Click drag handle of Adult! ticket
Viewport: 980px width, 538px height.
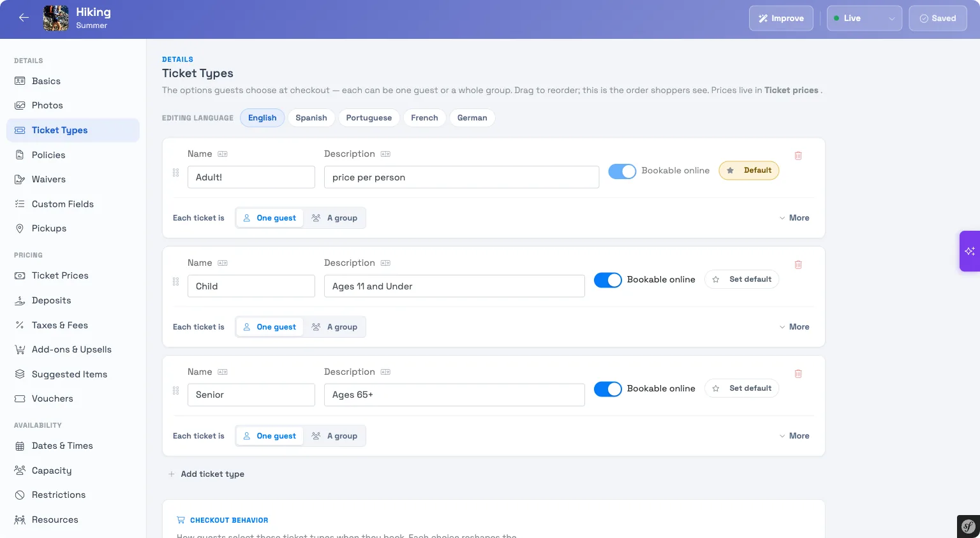(x=175, y=173)
